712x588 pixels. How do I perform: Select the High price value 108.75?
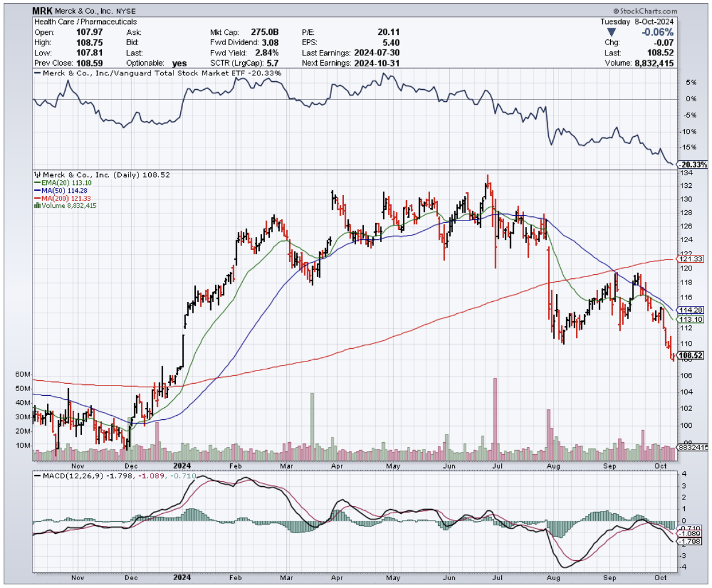click(x=90, y=43)
